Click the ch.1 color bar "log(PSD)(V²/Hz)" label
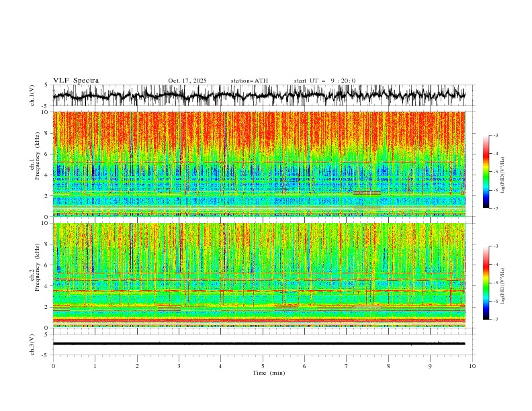 pos(502,175)
